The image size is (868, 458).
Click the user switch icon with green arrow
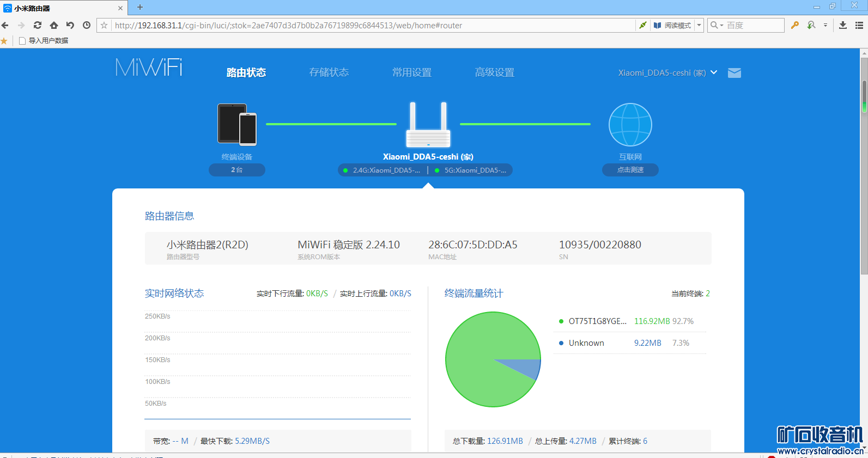[x=812, y=25]
